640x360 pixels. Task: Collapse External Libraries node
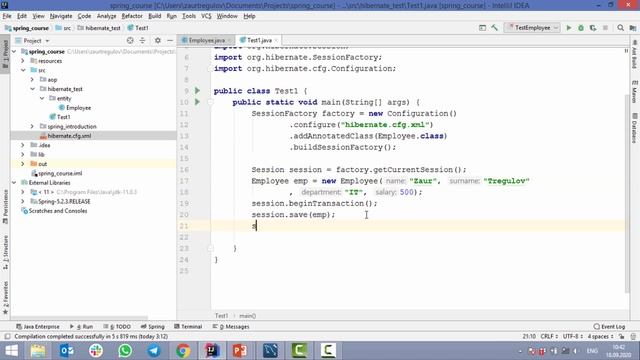(x=15, y=183)
